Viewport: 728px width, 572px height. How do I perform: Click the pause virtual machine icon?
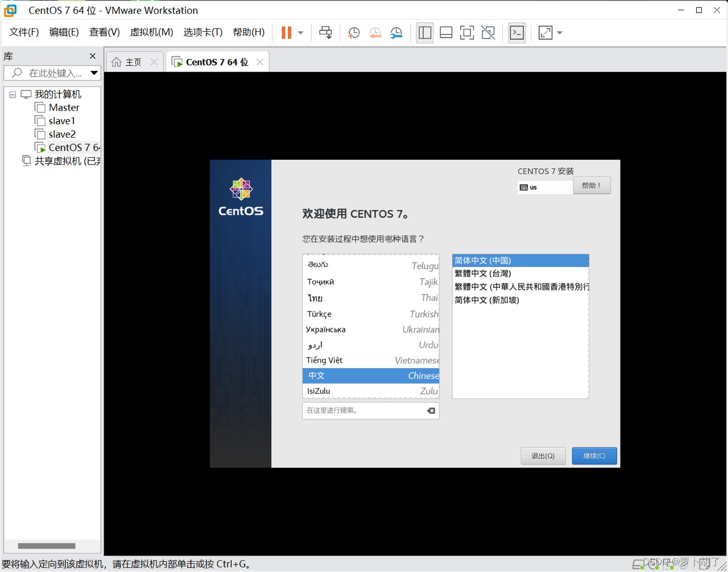click(x=286, y=33)
